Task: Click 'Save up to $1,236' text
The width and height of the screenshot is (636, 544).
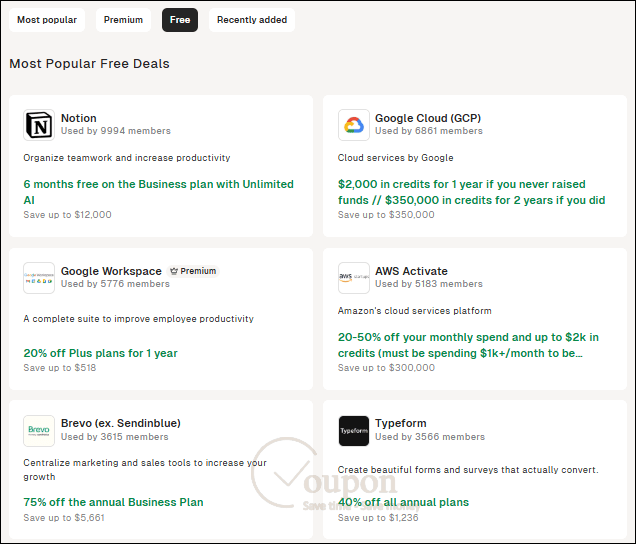Action: 378,518
